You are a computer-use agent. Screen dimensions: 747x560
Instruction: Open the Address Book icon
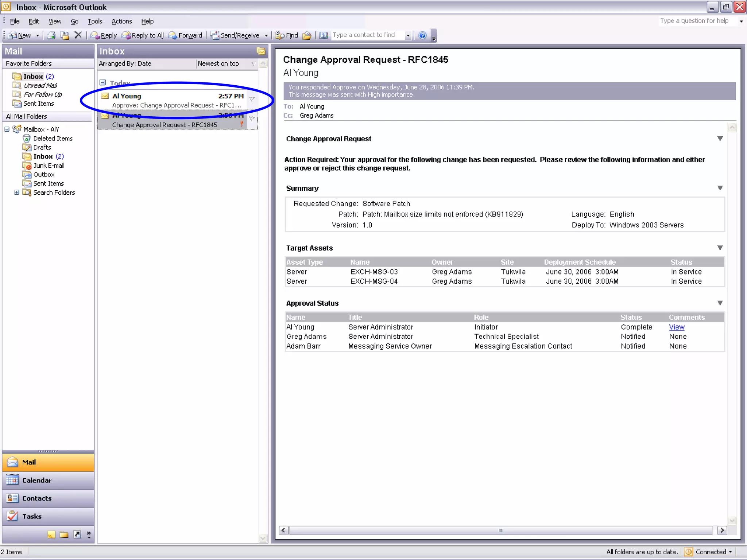tap(324, 35)
